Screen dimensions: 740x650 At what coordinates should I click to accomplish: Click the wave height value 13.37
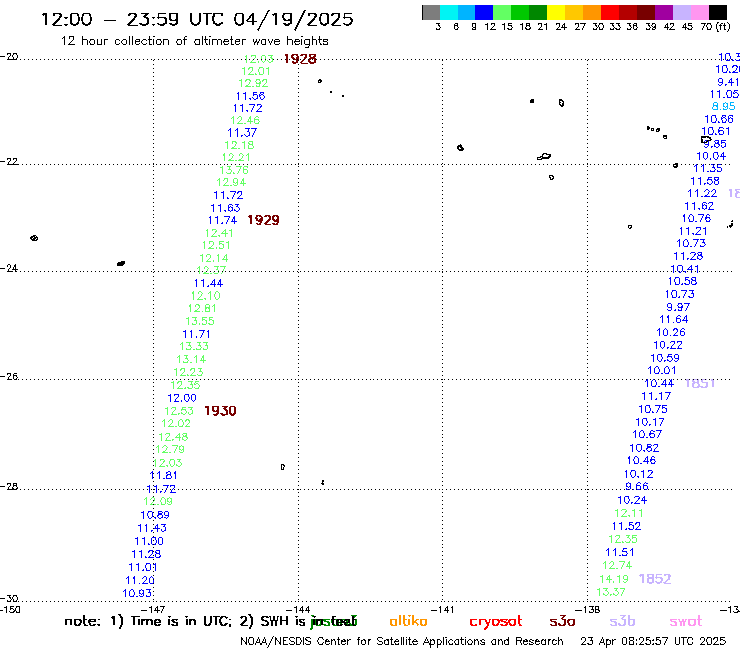coord(611,592)
